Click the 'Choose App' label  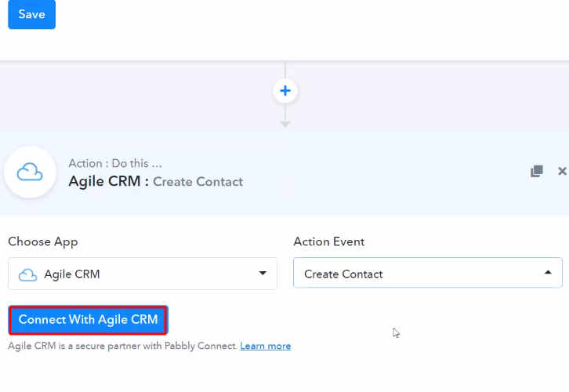(43, 241)
